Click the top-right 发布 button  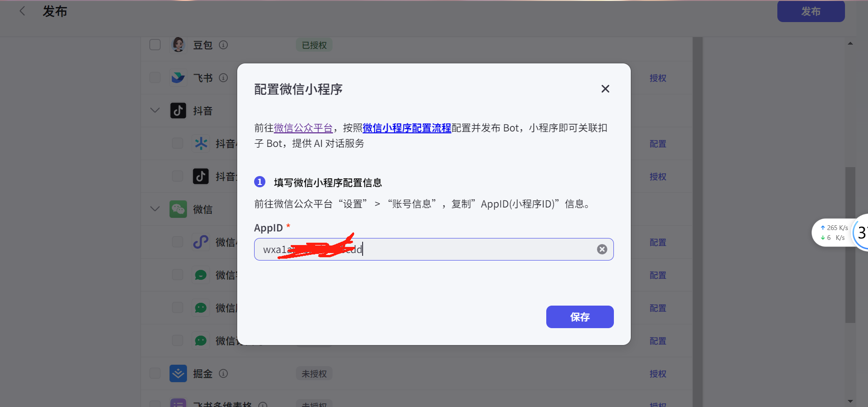coord(811,11)
